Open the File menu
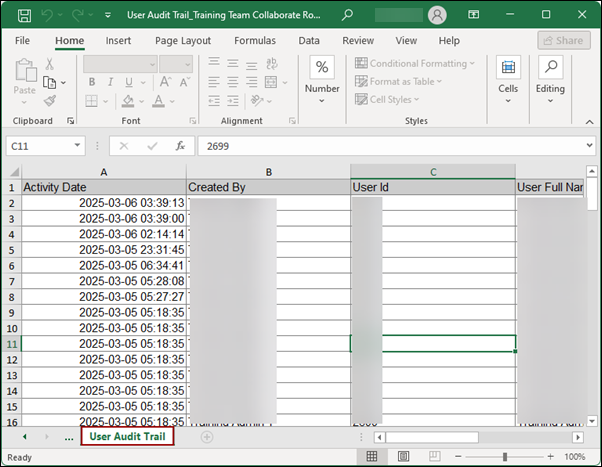Screen dimensions: 602x467 (x=22, y=41)
